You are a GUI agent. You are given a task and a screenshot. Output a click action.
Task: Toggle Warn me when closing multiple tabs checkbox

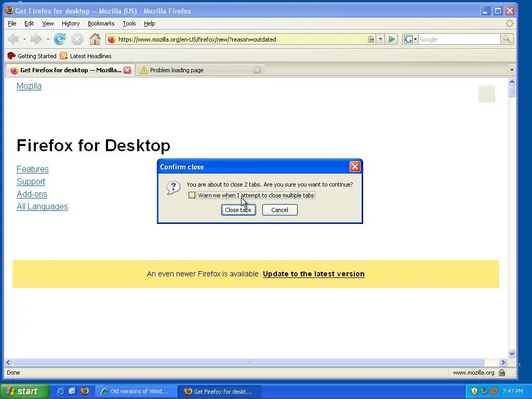192,195
